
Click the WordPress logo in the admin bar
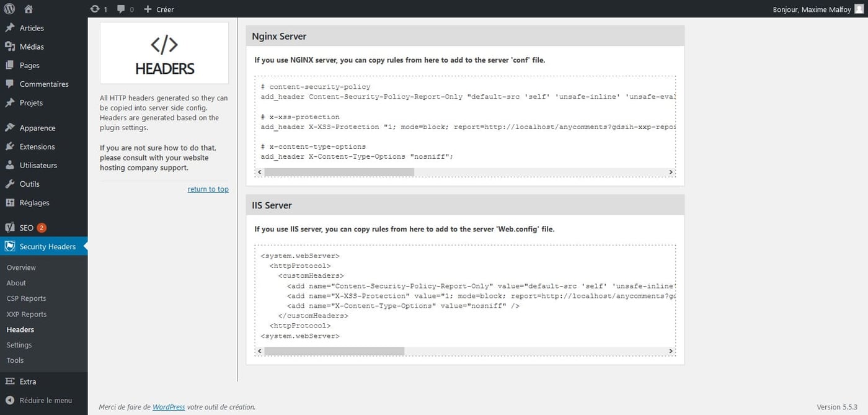coord(9,9)
